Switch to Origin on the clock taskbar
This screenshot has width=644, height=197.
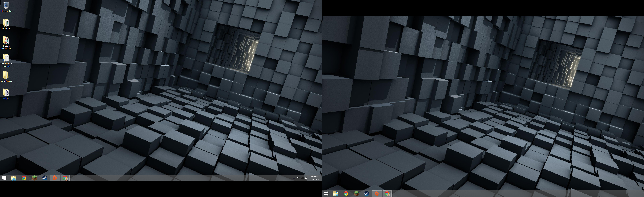(x=55, y=178)
